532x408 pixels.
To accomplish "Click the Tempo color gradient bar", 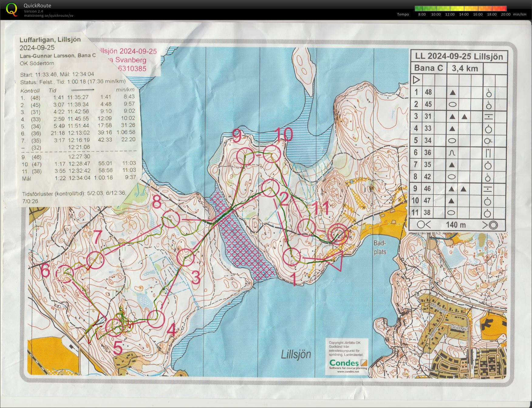I will (x=461, y=9).
